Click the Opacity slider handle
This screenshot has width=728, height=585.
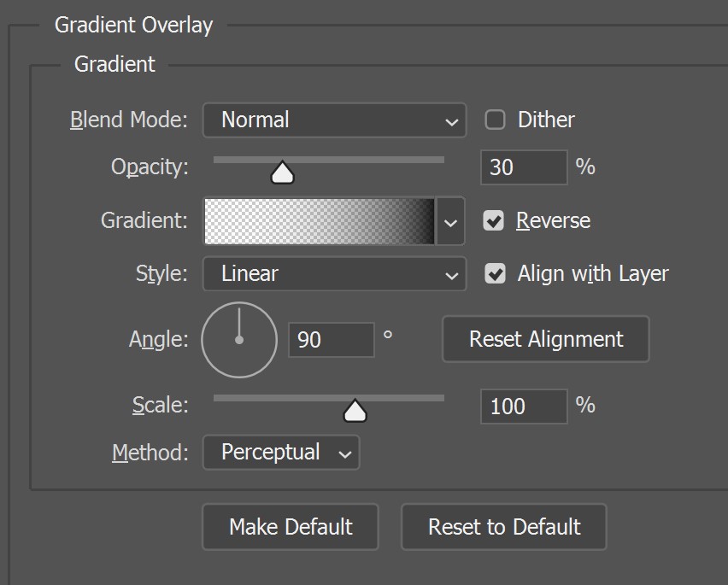click(x=282, y=173)
